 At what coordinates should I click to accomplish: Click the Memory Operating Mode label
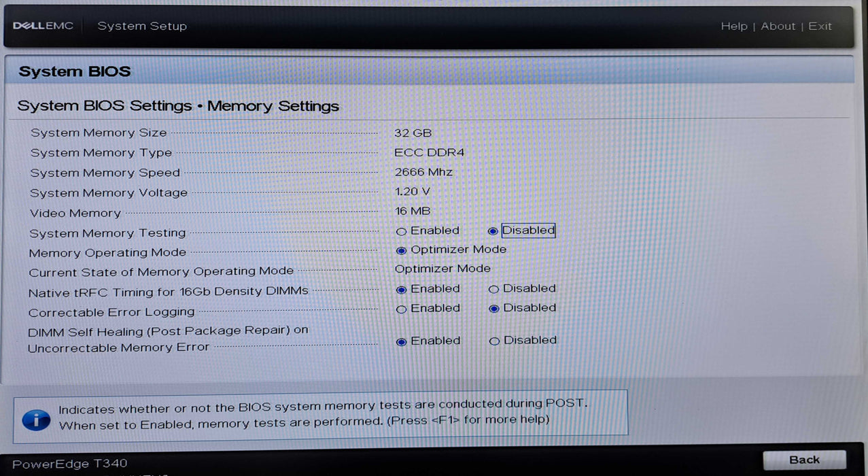tap(107, 252)
